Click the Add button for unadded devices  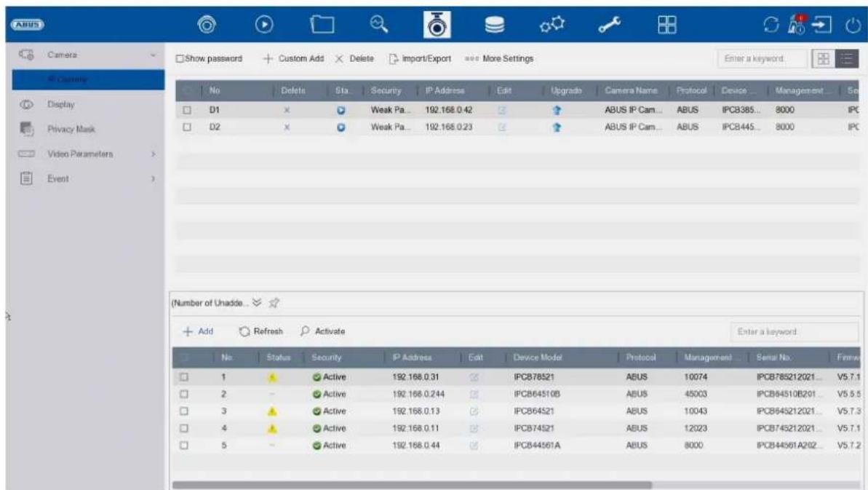pos(198,331)
